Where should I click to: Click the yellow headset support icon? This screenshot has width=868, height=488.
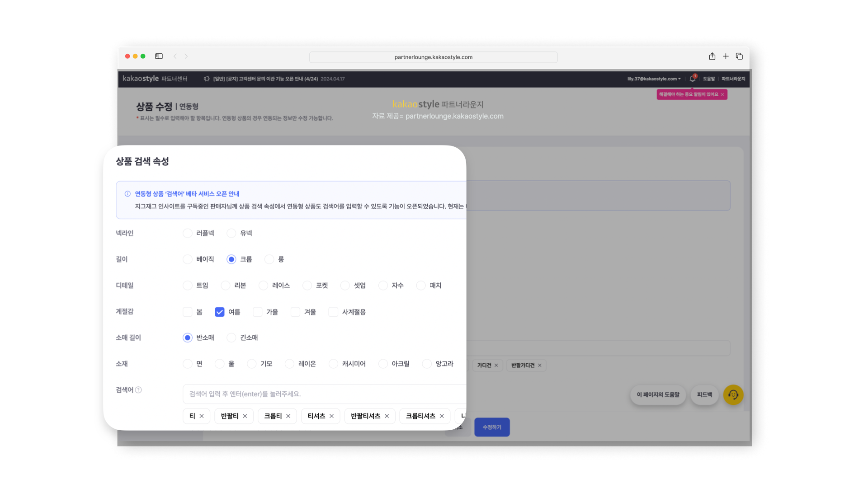(733, 394)
